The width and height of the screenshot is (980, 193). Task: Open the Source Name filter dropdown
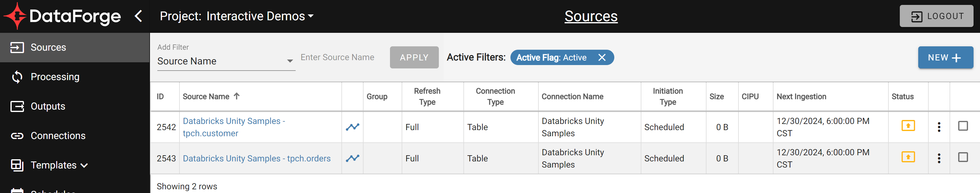coord(226,61)
